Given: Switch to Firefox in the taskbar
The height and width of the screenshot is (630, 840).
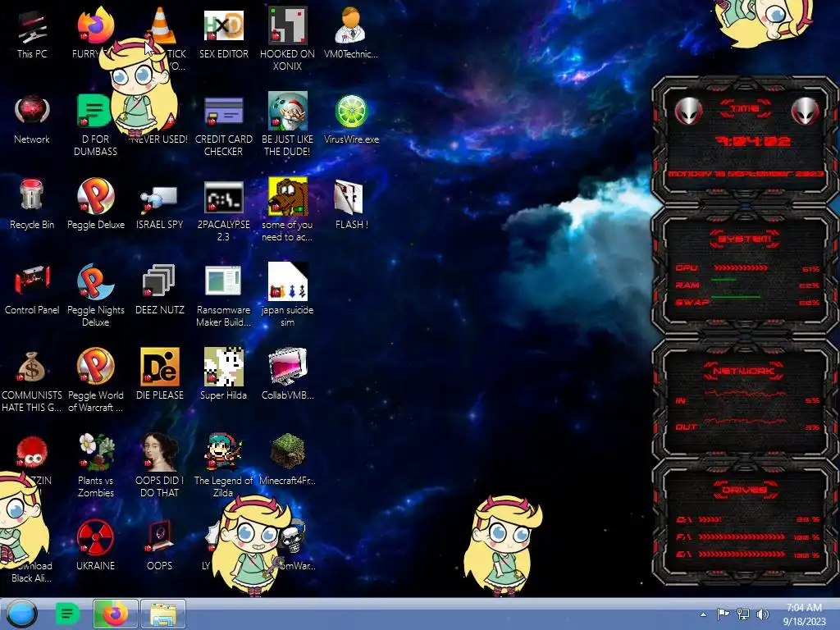Looking at the screenshot, I should tap(116, 614).
